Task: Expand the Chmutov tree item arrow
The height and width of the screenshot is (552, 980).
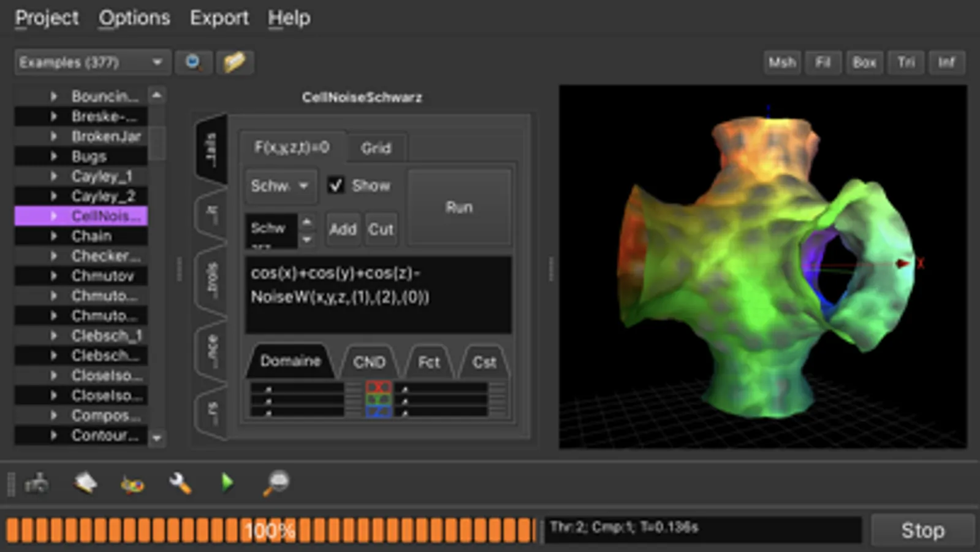Action: (x=53, y=275)
